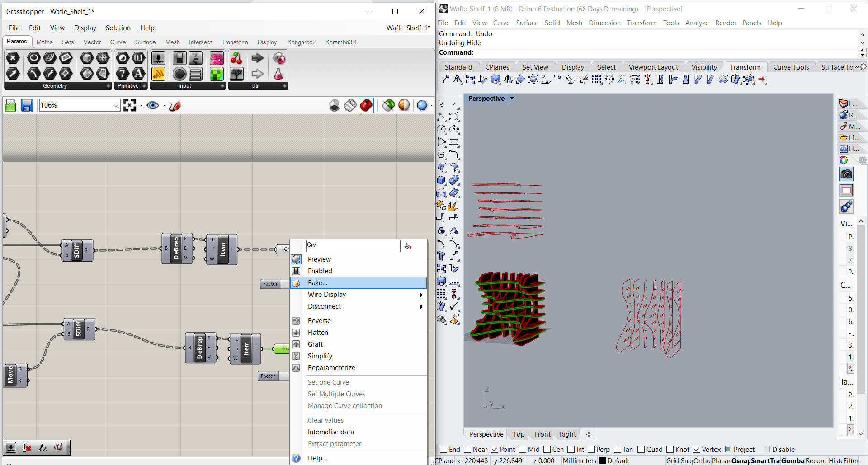Enable the End object snap checkbox
Viewport: 868px width, 465px height.
coord(443,449)
